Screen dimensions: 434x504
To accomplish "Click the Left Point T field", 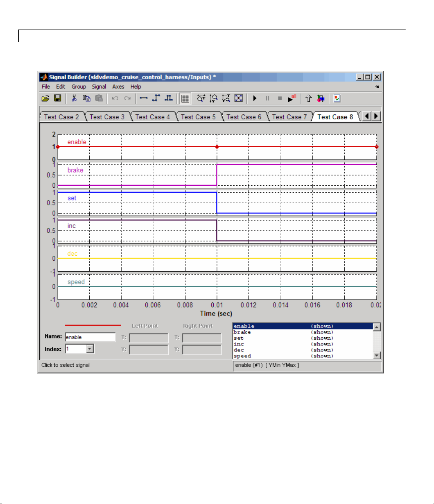I will point(149,338).
